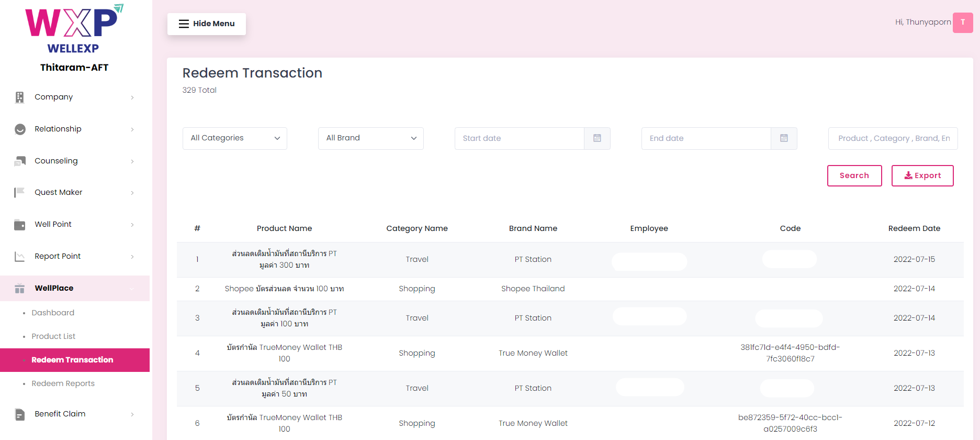Open the End date calendar icon
Viewport: 980px width, 440px height.
[784, 138]
